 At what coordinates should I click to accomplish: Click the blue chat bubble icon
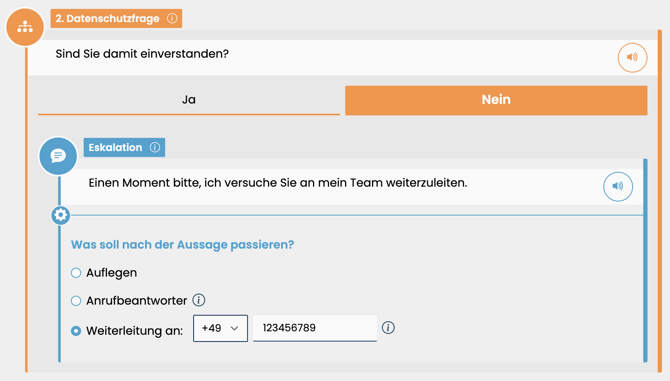coord(58,156)
